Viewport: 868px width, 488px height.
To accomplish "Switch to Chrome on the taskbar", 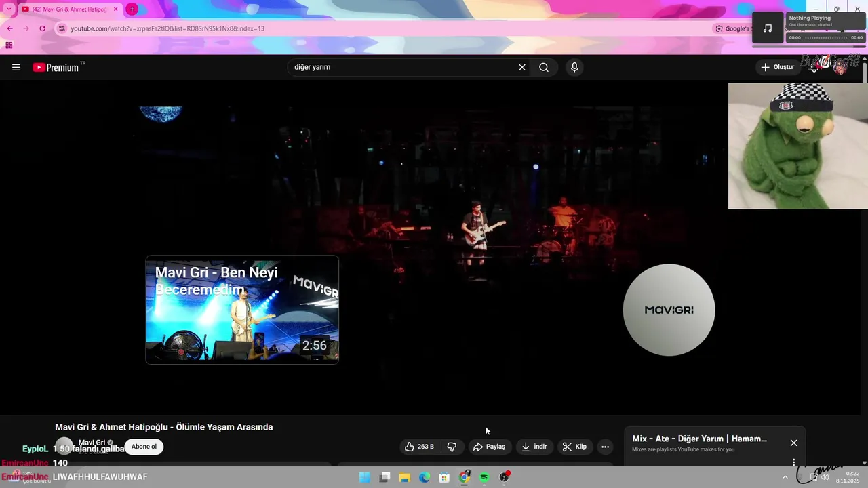I will (x=464, y=477).
